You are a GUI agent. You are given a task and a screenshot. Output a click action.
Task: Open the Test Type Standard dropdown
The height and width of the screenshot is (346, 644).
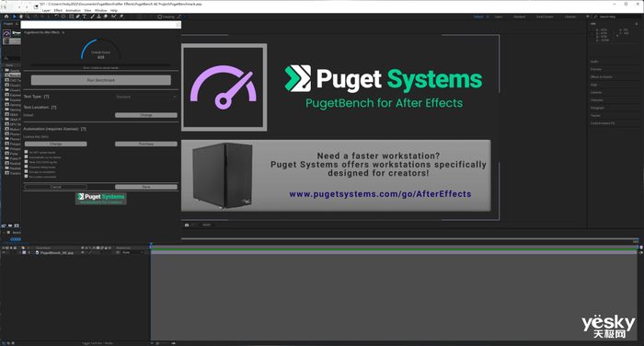pyautogui.click(x=145, y=97)
